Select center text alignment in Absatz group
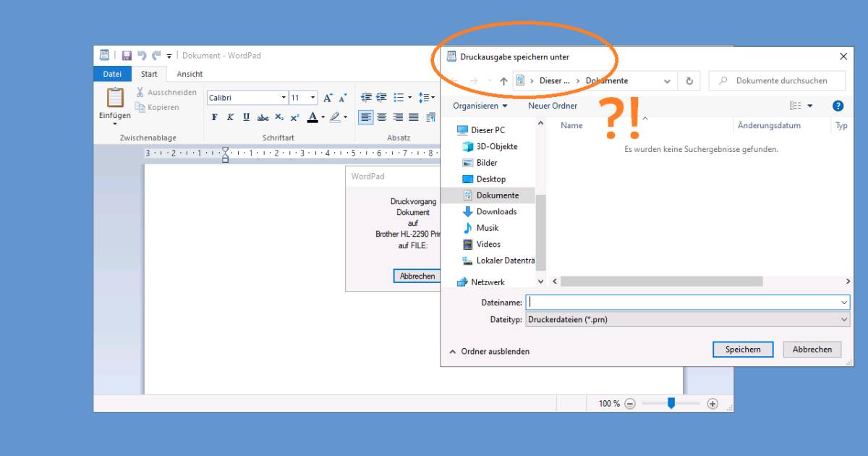Viewport: 868px width, 456px height. pos(382,117)
